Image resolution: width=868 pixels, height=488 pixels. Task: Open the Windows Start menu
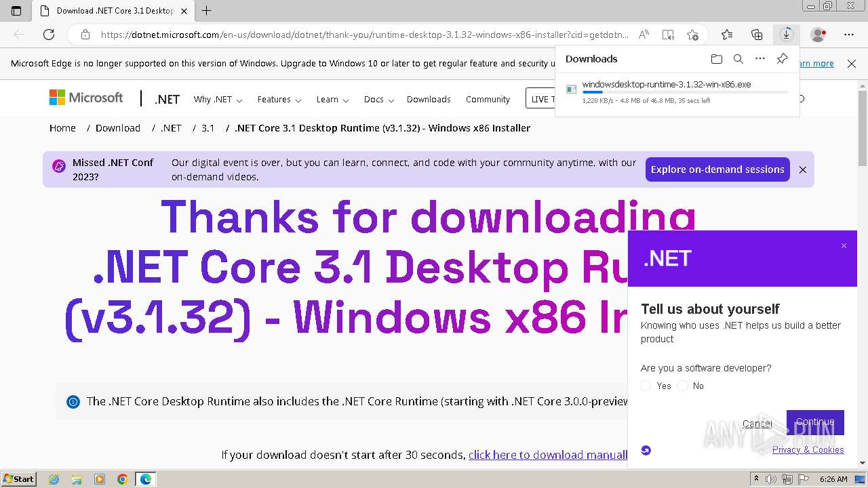(18, 479)
